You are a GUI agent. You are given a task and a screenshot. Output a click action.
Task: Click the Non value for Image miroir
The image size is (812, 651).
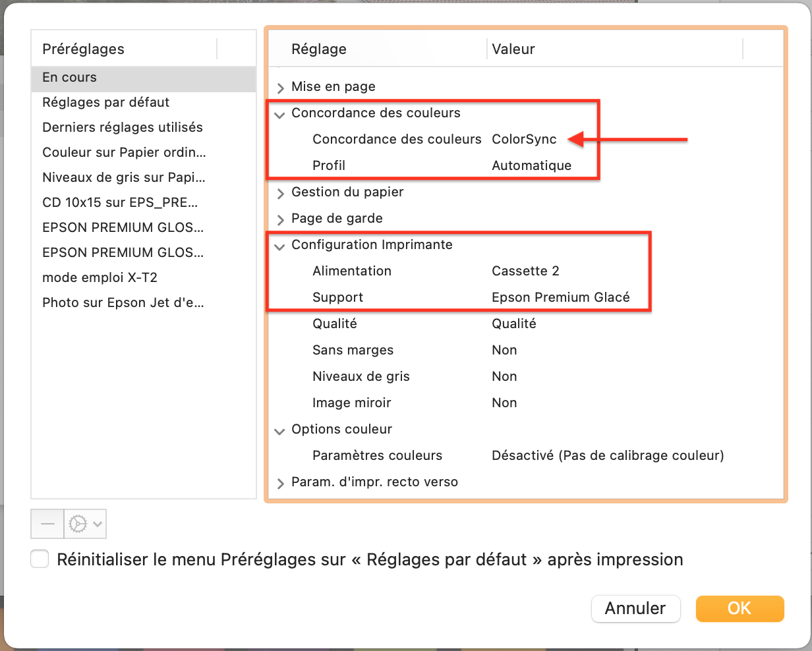click(504, 403)
